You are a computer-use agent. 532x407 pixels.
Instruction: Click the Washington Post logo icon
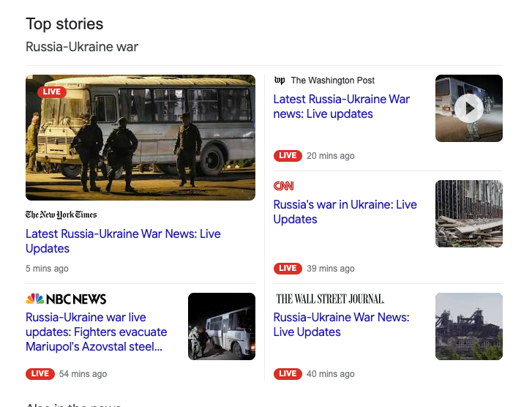tap(280, 81)
